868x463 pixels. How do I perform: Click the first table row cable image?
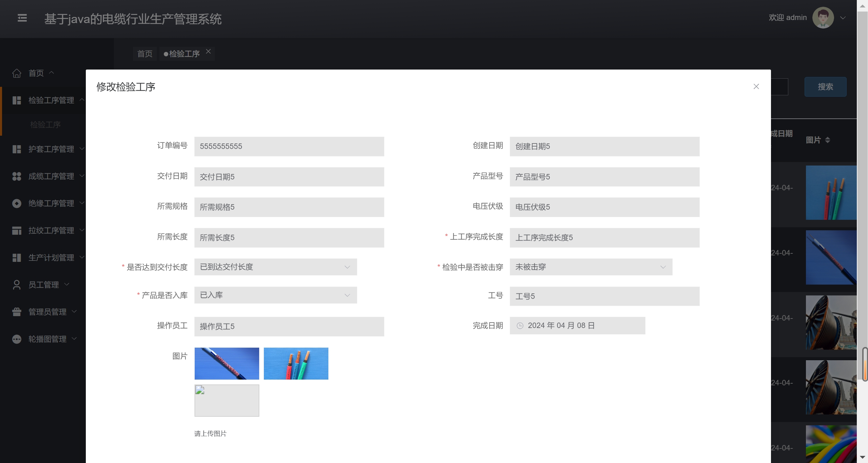pos(831,193)
